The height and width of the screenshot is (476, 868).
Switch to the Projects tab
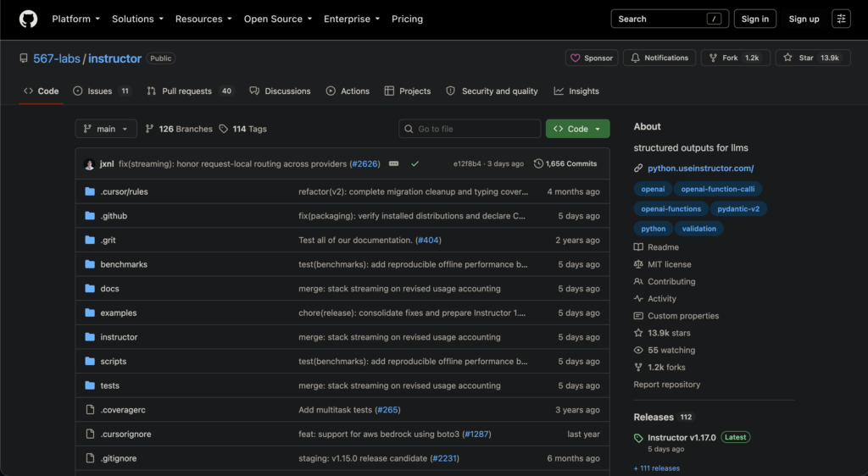[408, 91]
